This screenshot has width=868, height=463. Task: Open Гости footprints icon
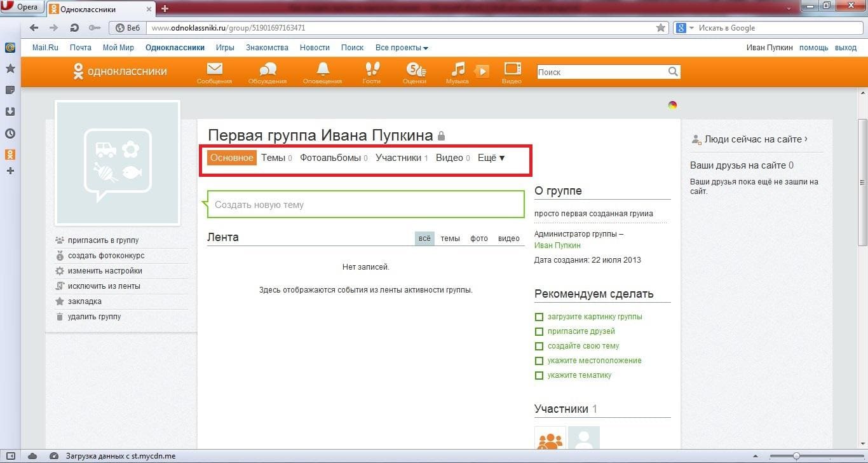point(372,69)
